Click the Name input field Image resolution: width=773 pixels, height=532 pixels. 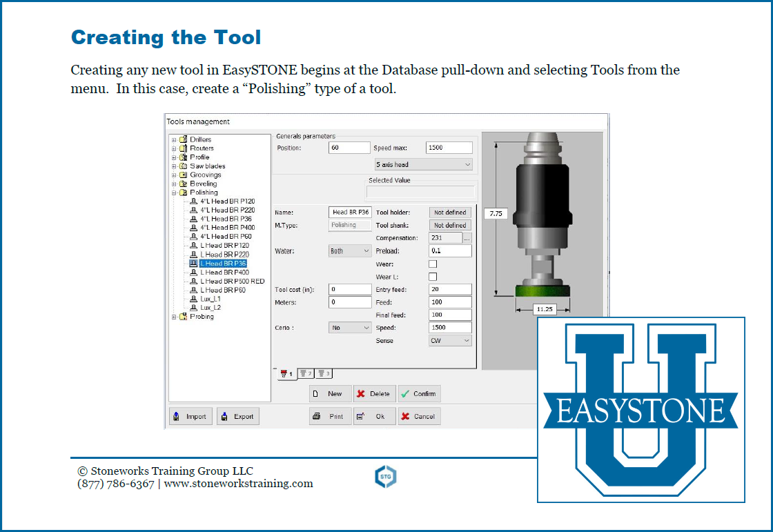[350, 213]
